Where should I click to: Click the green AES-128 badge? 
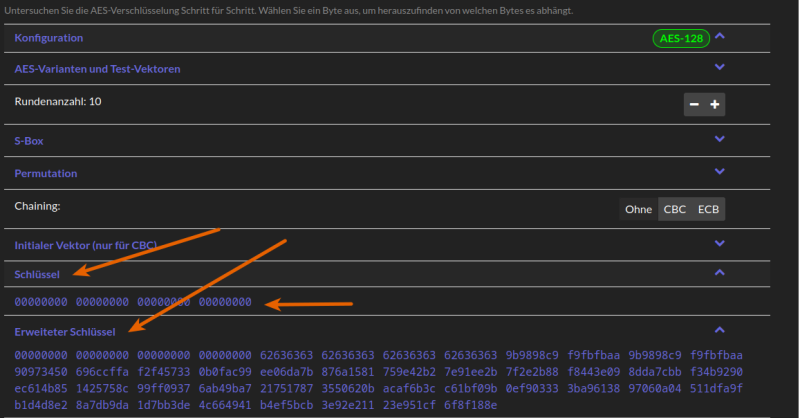(681, 38)
